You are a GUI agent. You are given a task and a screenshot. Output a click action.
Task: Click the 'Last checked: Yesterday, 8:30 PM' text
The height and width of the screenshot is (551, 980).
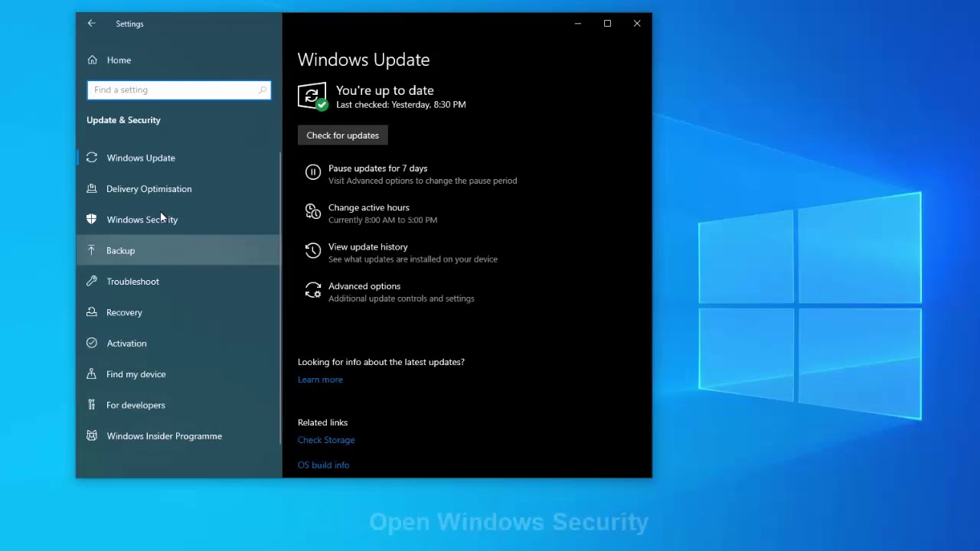[400, 105]
